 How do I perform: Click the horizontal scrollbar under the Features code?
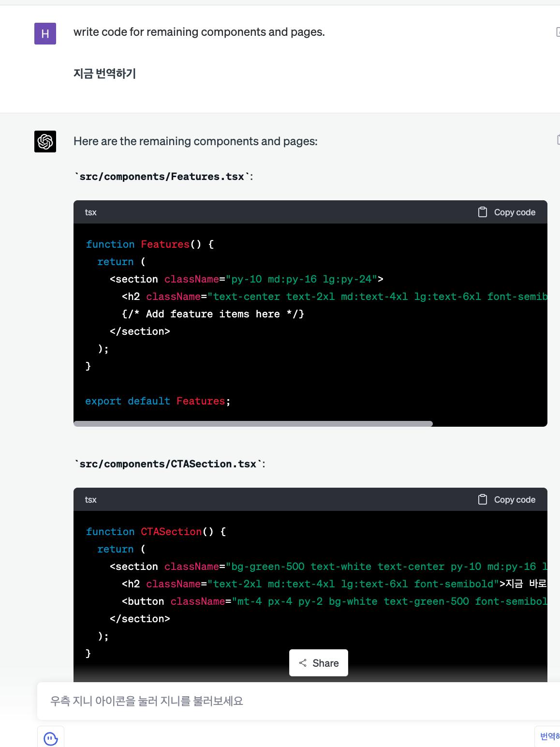(x=253, y=424)
